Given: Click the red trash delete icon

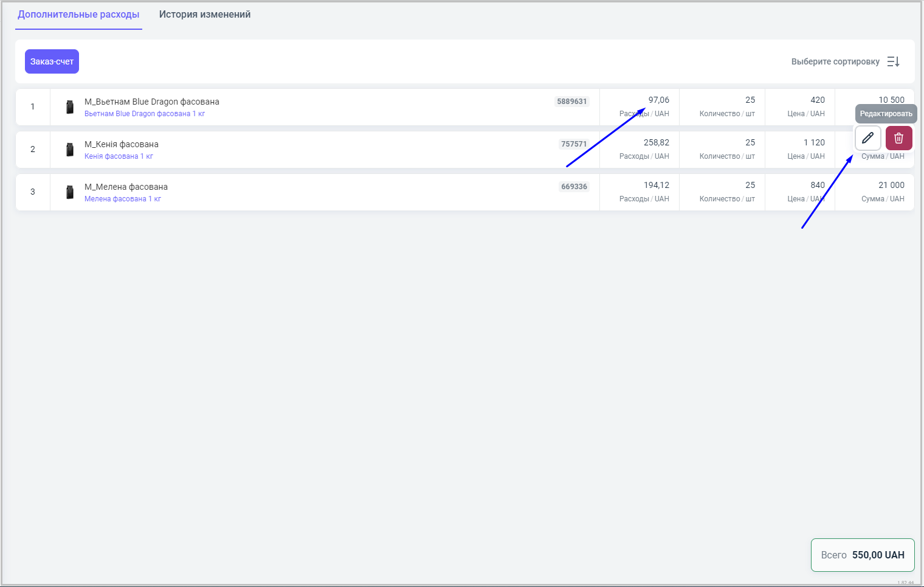Looking at the screenshot, I should 898,138.
